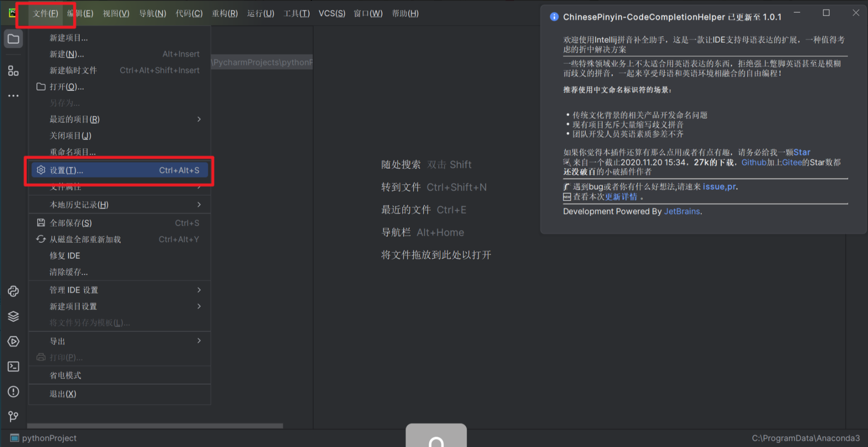Click the More tool windows ellipsis icon
The width and height of the screenshot is (868, 447).
(x=13, y=95)
